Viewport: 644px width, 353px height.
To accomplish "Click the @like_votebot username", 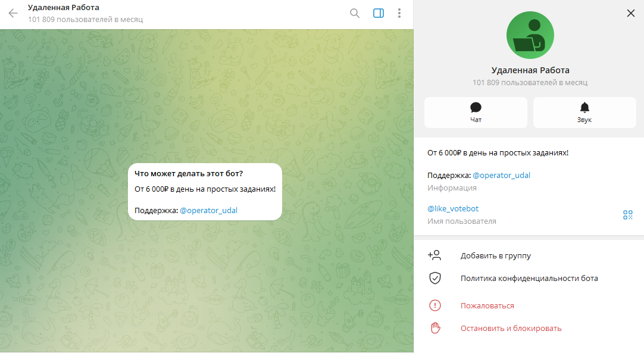I will (x=453, y=208).
